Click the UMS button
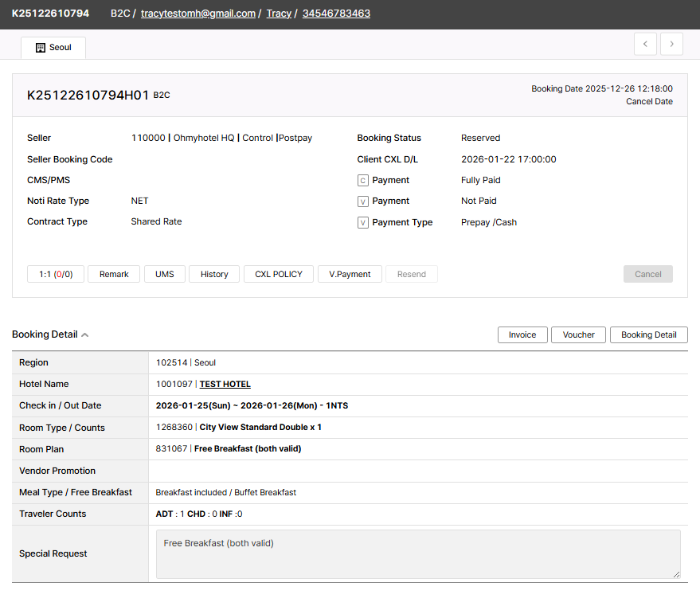Viewport: 700px width, 610px height. pyautogui.click(x=165, y=274)
